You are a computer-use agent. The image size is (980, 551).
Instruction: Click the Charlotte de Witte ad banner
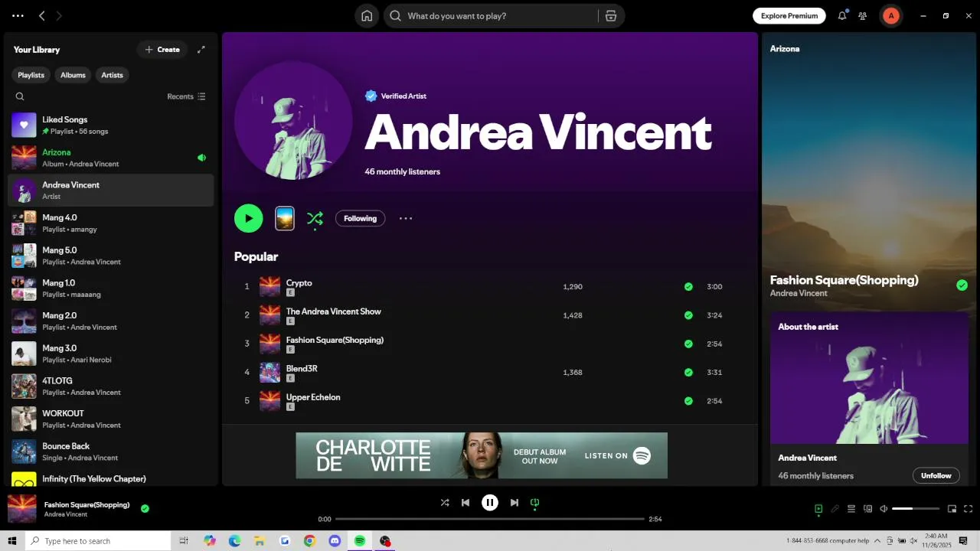tap(482, 455)
